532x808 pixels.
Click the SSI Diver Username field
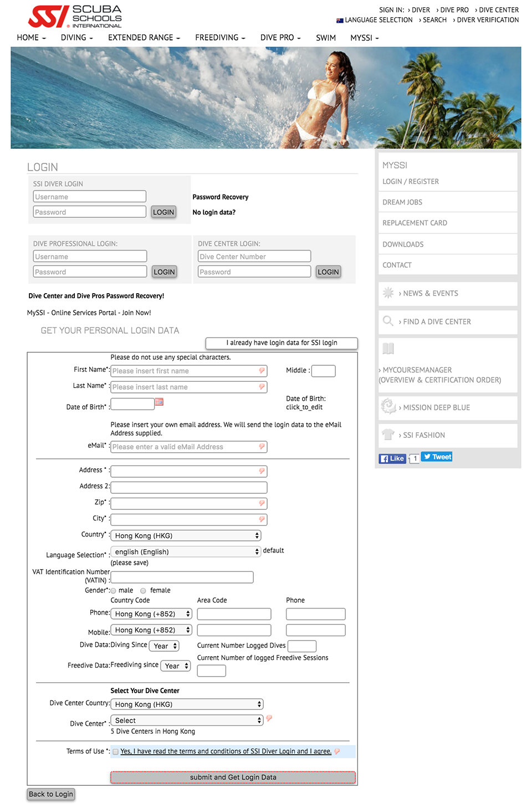[90, 196]
